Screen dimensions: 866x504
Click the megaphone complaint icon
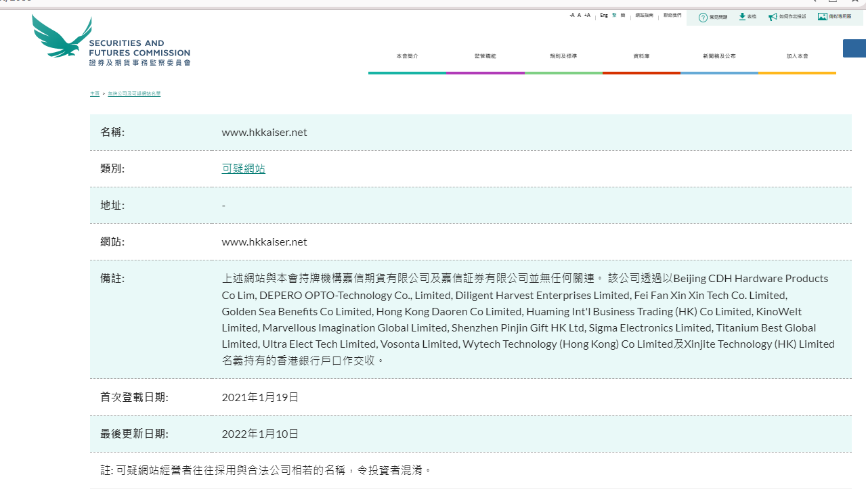click(x=773, y=17)
